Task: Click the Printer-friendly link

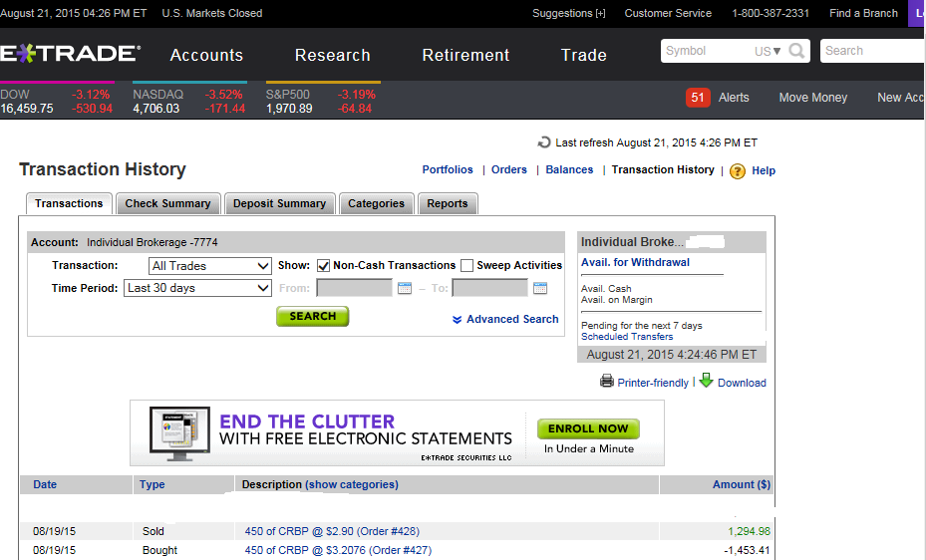Action: tap(653, 383)
